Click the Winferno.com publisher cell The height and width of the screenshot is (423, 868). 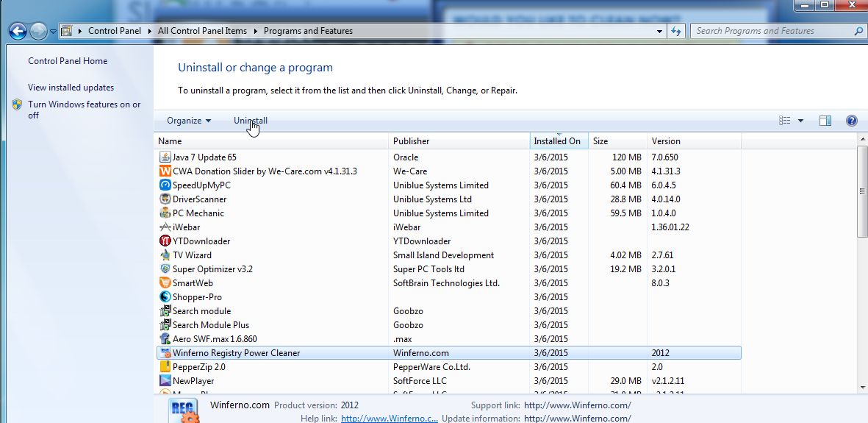point(420,352)
